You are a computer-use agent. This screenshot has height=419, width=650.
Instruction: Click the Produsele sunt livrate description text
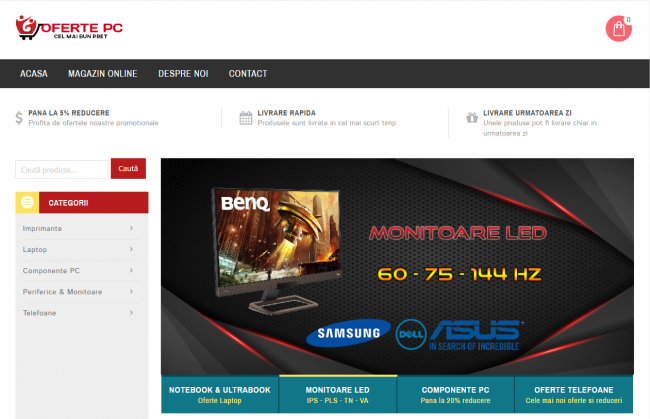(327, 123)
